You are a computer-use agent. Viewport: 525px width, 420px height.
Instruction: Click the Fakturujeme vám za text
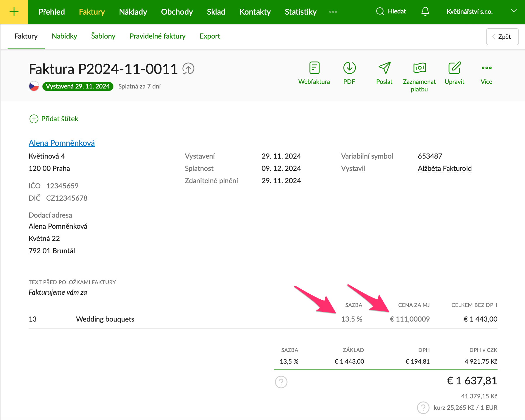(x=58, y=292)
